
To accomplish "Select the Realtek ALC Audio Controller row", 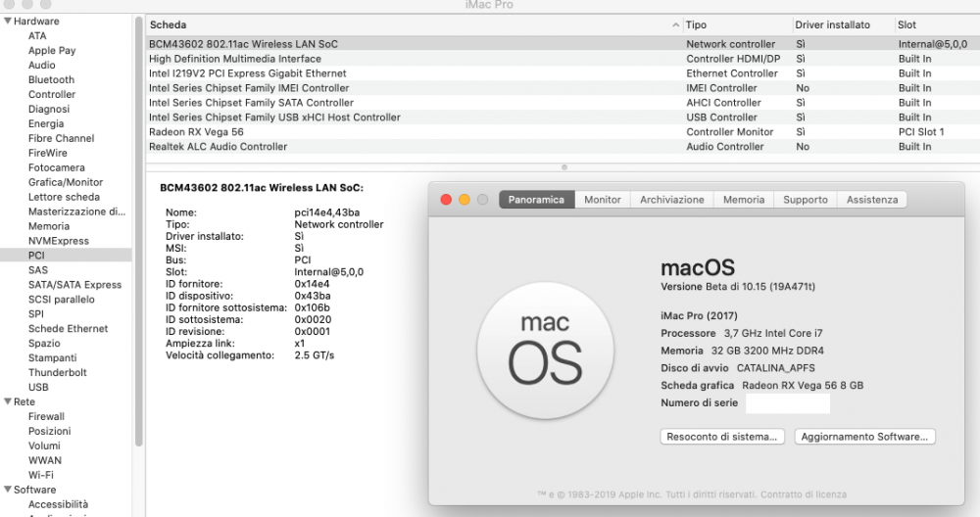I will (563, 147).
